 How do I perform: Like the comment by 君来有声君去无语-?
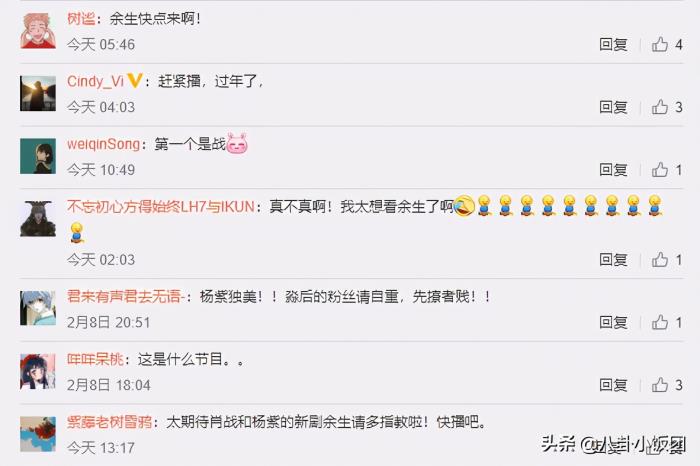tap(660, 322)
